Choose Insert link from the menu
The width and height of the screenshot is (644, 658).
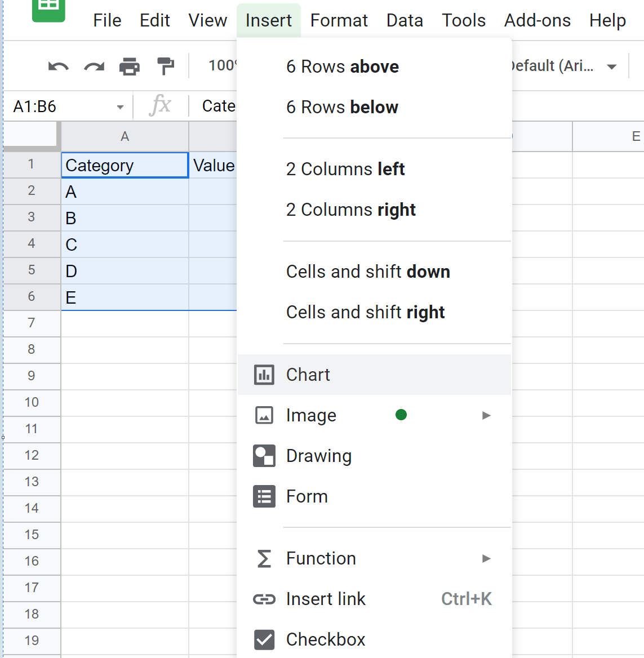click(x=326, y=598)
